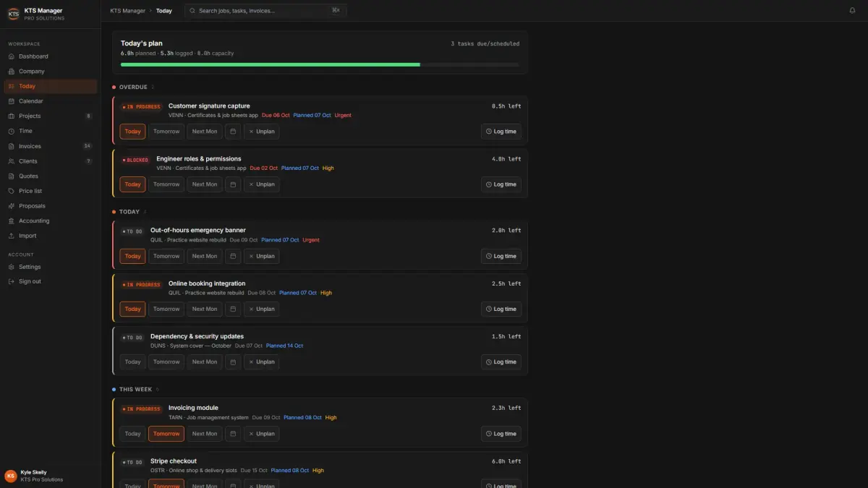The width and height of the screenshot is (868, 488).
Task: Click the Import upload icon
Action: 12,236
